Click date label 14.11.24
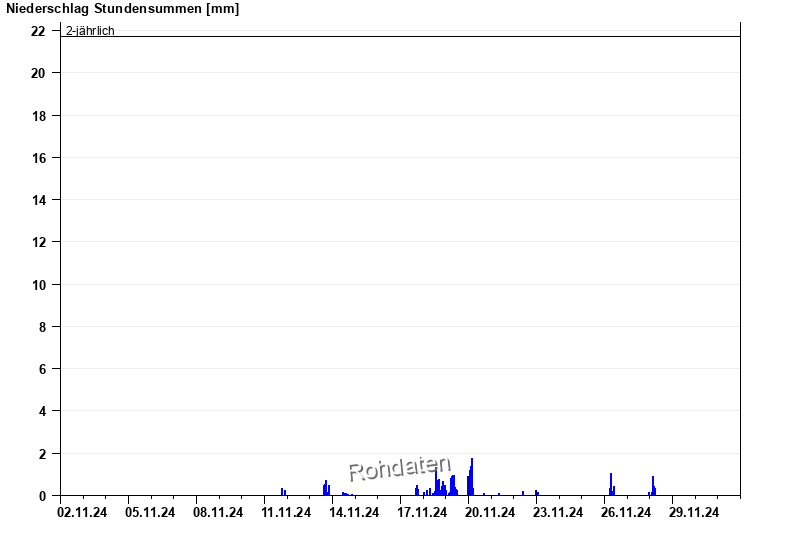 tap(354, 512)
